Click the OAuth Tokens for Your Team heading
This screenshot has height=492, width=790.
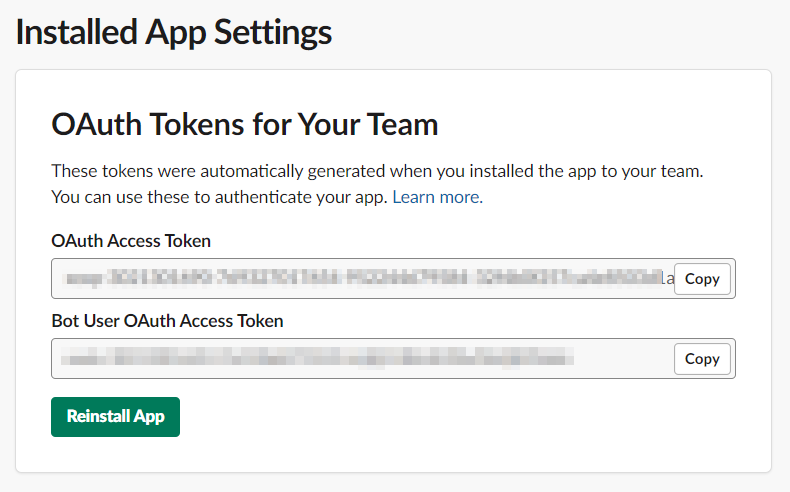click(x=245, y=125)
